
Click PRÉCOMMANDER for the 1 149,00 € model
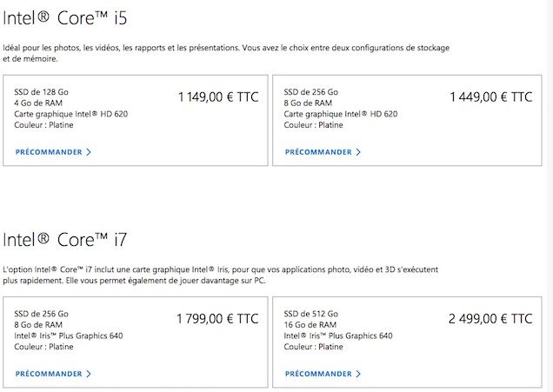[x=49, y=152]
